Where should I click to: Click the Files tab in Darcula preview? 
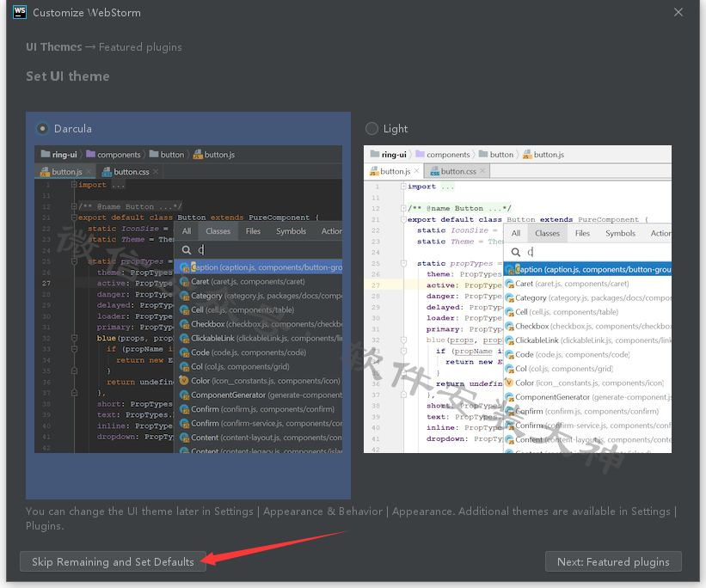253,231
